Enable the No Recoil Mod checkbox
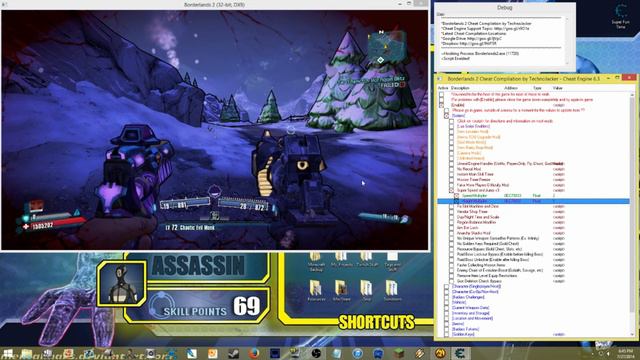Screen dimensions: 640x360 click(451, 169)
